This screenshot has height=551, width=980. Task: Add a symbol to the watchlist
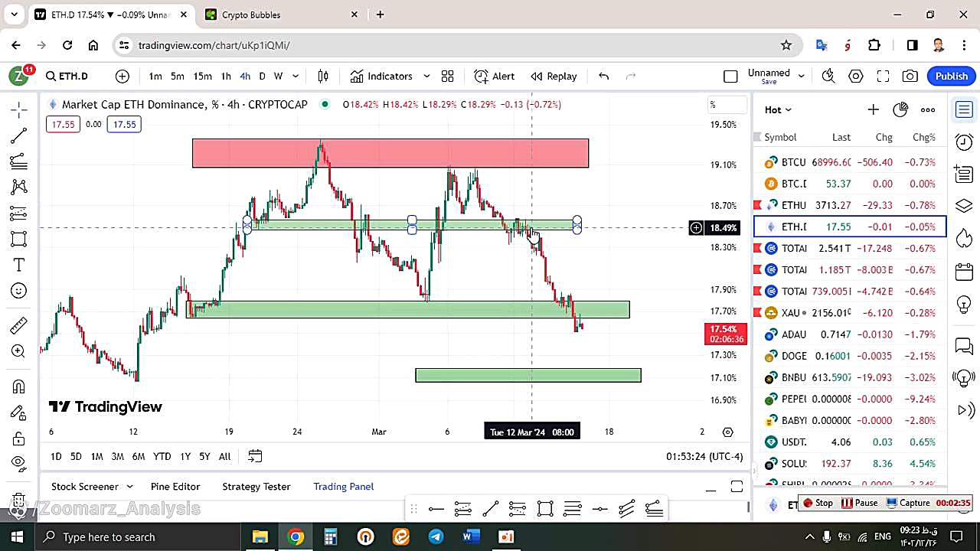[873, 109]
